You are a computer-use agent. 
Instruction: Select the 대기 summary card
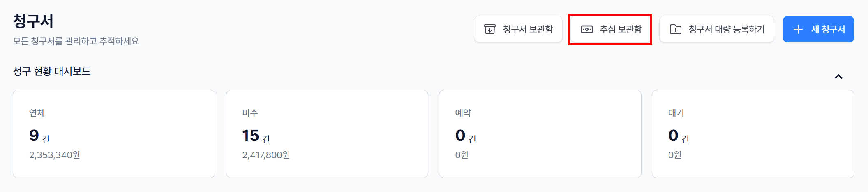(753, 134)
